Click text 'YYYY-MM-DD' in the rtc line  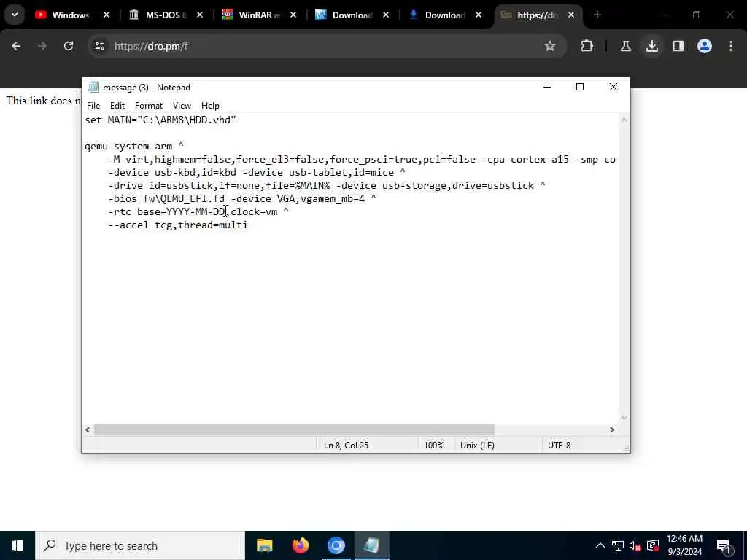(x=196, y=212)
